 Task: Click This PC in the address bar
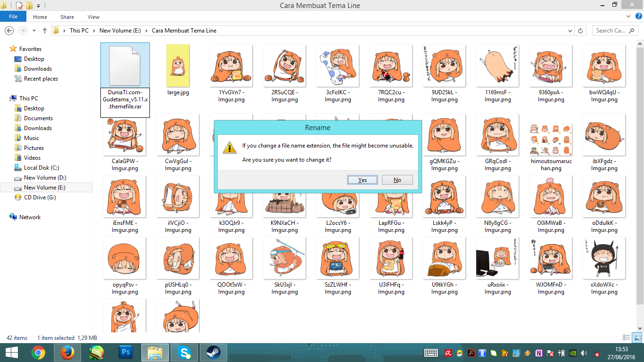click(x=79, y=30)
